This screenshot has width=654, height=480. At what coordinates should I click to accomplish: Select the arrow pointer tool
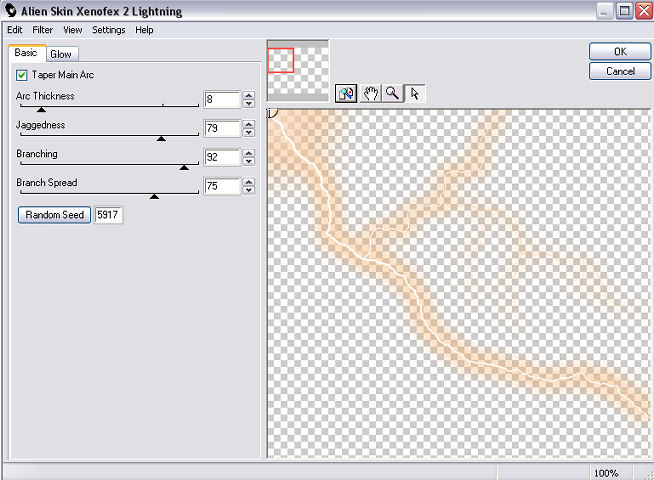tap(415, 93)
